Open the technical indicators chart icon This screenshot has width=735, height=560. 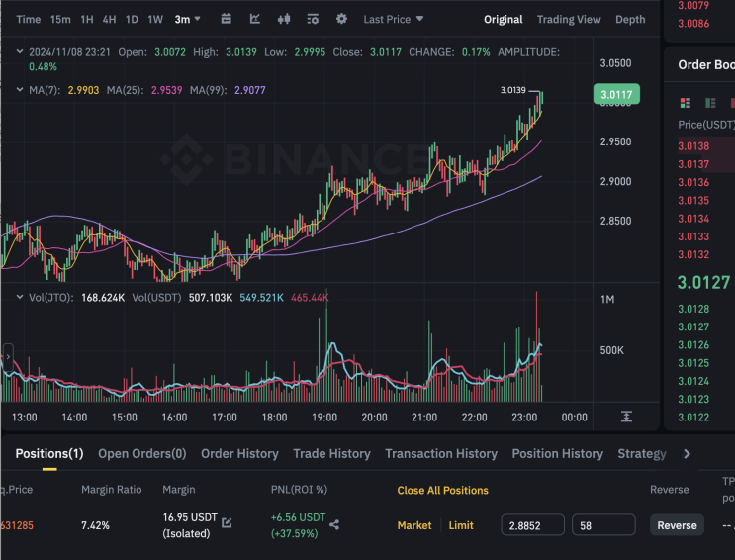pos(255,19)
